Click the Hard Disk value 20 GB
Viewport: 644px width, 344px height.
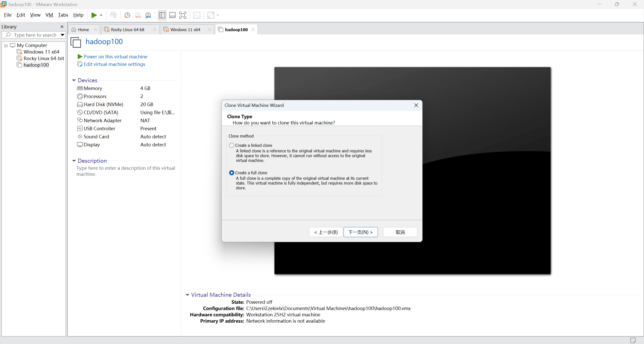click(147, 104)
